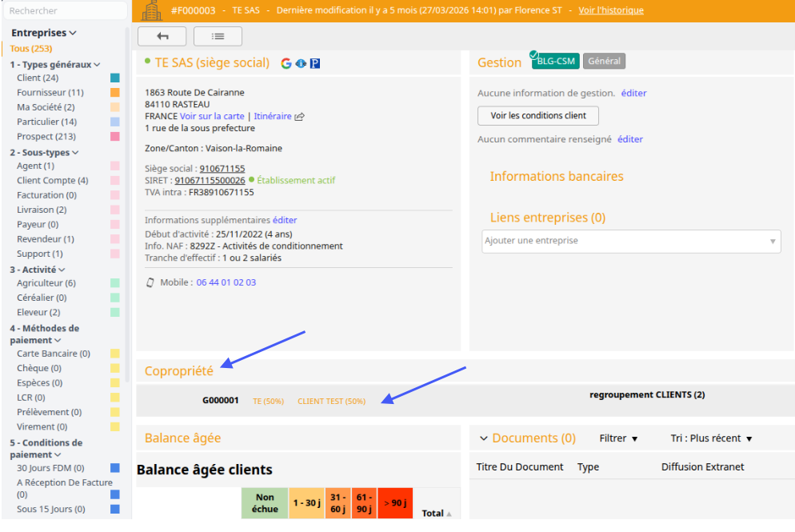Filter by Ma Société (2)
The image size is (795, 532).
click(46, 107)
